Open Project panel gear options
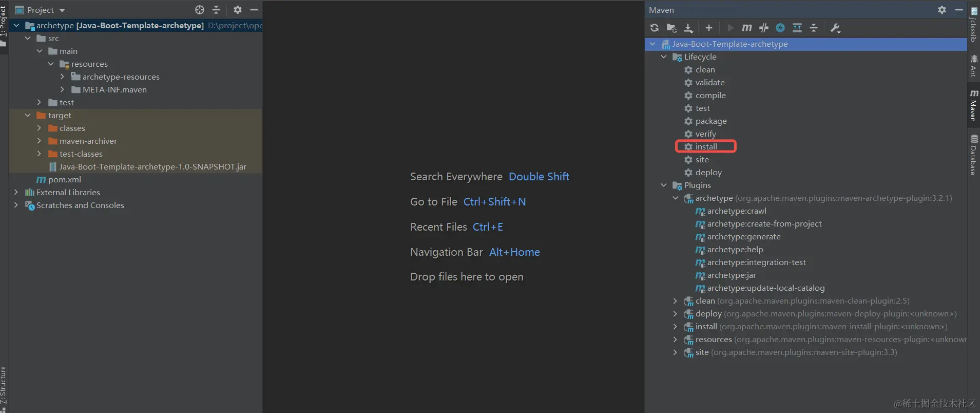The image size is (980, 413). [238, 10]
